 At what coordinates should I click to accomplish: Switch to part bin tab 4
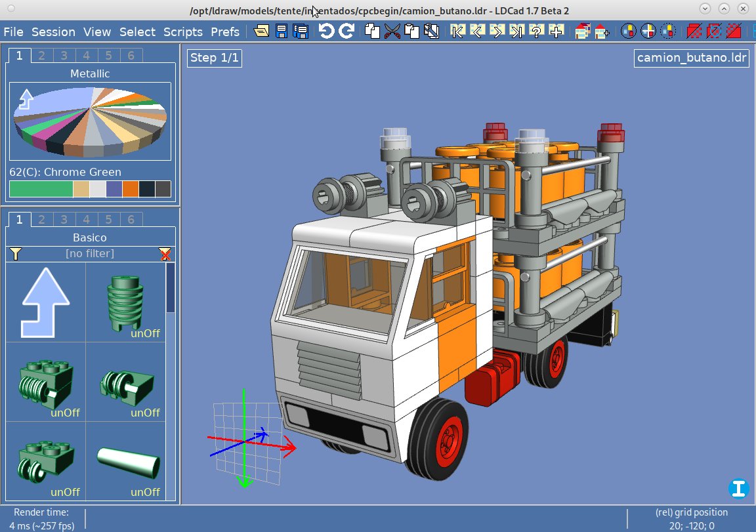[x=87, y=220]
